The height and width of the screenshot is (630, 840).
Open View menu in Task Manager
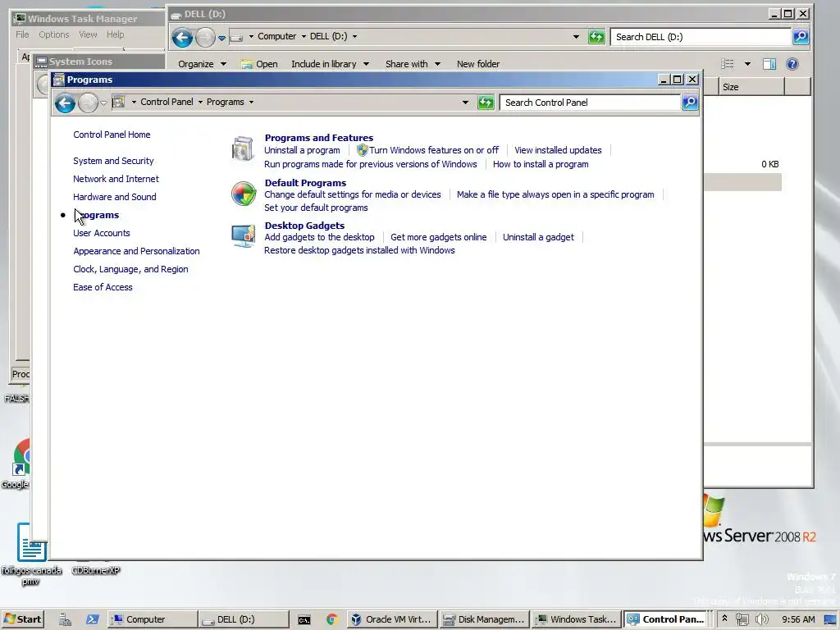(88, 34)
